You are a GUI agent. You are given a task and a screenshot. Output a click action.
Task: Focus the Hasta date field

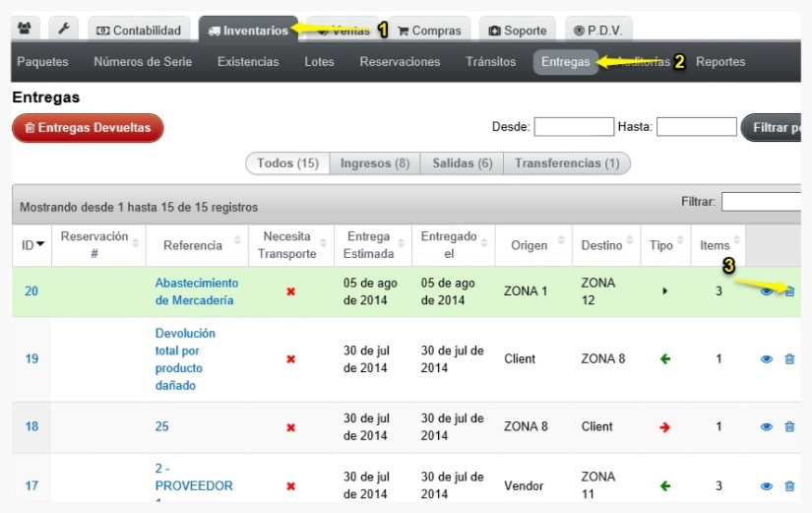coord(697,126)
